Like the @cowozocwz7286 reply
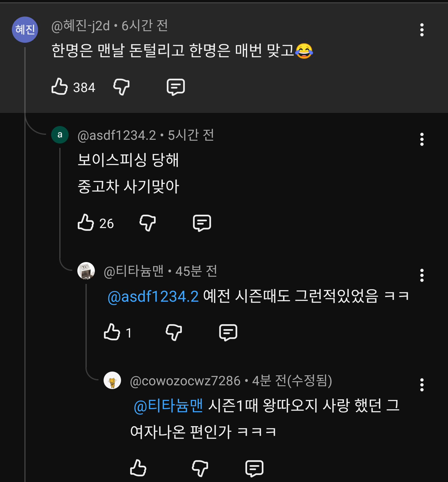Viewport: 448px width, 482px height. point(138,468)
